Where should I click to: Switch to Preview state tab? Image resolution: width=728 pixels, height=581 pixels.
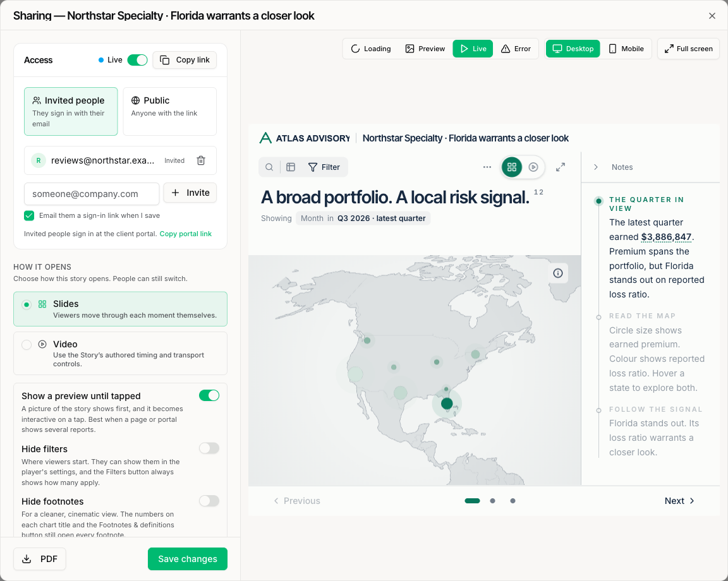pos(425,49)
